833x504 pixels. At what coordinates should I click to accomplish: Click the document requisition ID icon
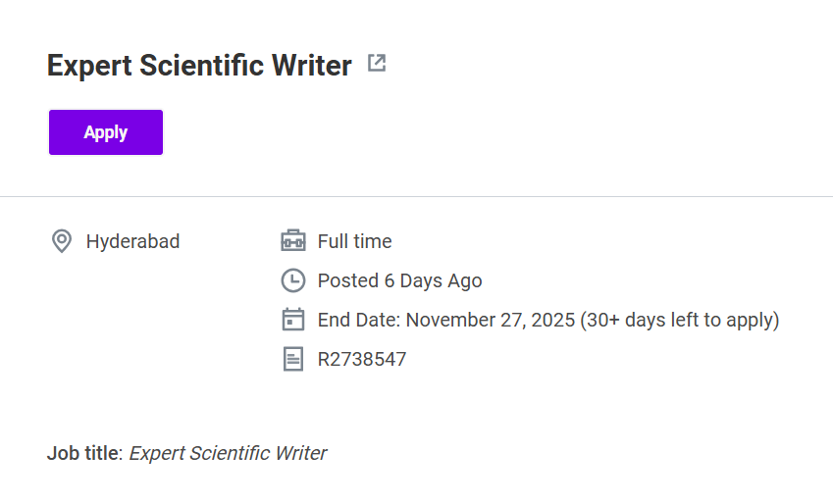pyautogui.click(x=293, y=359)
